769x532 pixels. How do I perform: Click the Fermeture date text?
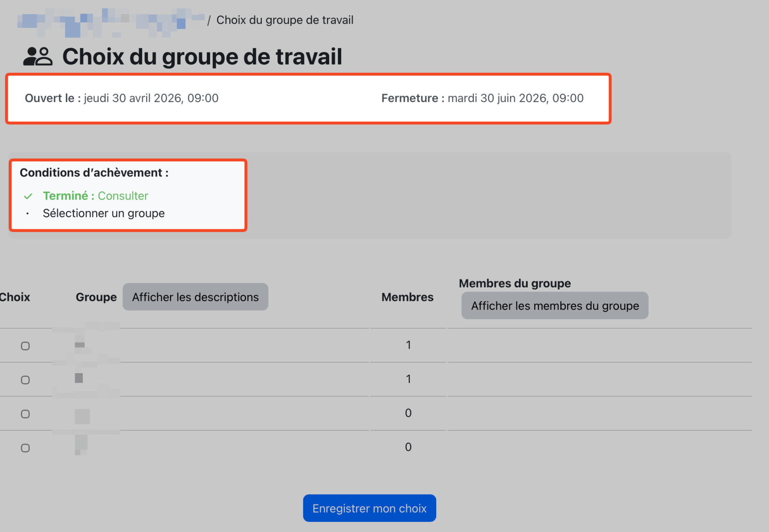(482, 98)
